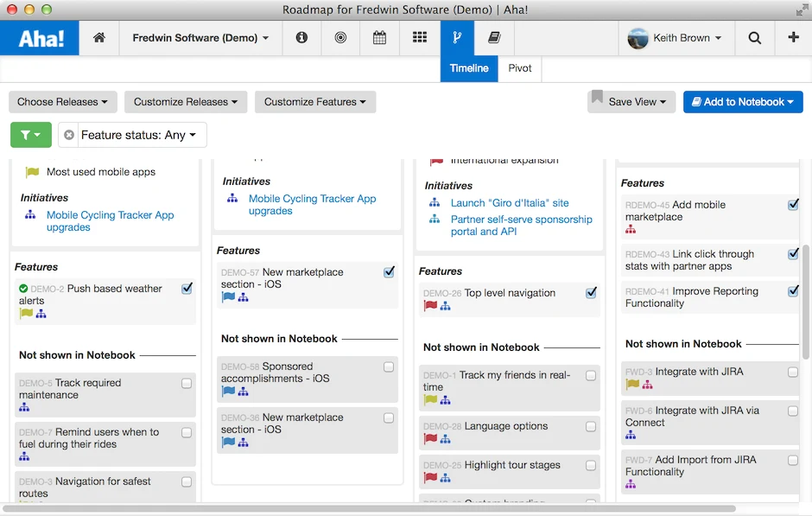Open Mobile Cycling Tracker App upgrades link in second column
The image size is (812, 516).
click(x=312, y=205)
